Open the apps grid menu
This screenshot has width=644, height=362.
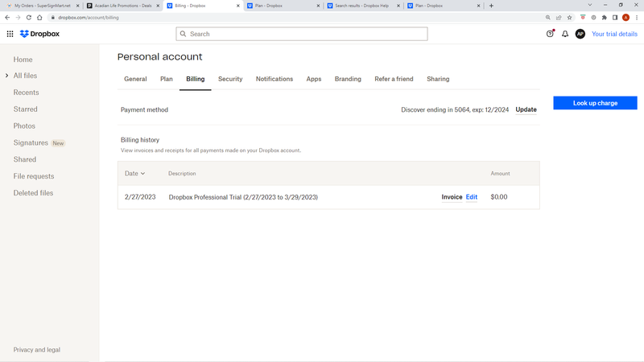pyautogui.click(x=10, y=35)
